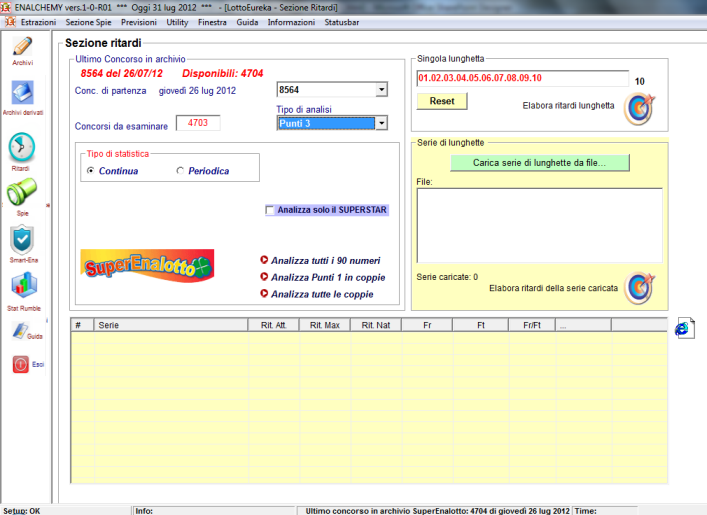Screen dimensions: 707x515
Task: Open the Previsioni menu
Action: 139,22
